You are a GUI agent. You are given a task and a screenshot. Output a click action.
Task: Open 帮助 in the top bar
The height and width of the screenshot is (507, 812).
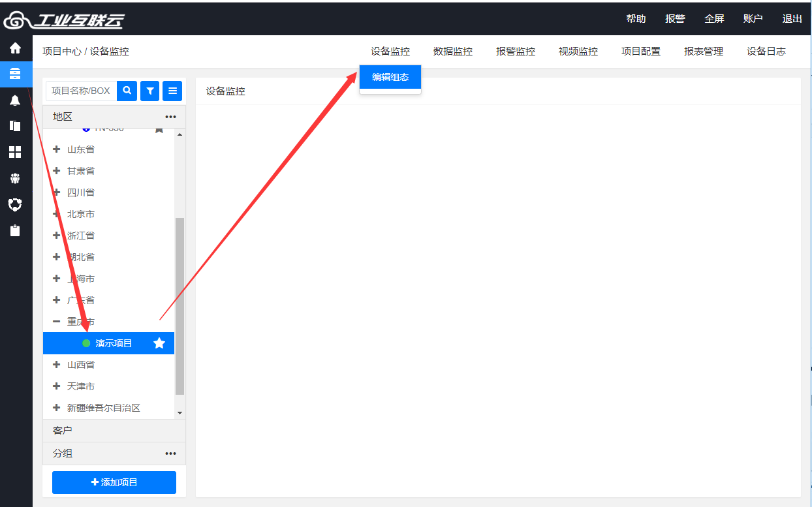[636, 19]
